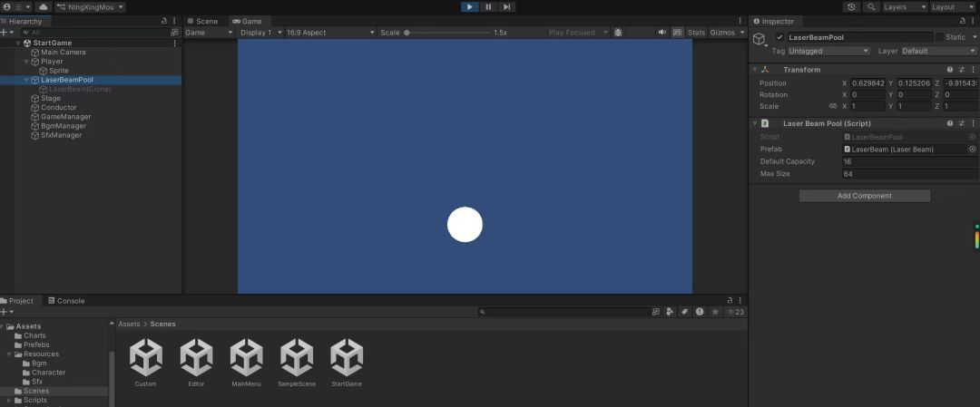Pause the game with the Pause button

click(x=488, y=7)
